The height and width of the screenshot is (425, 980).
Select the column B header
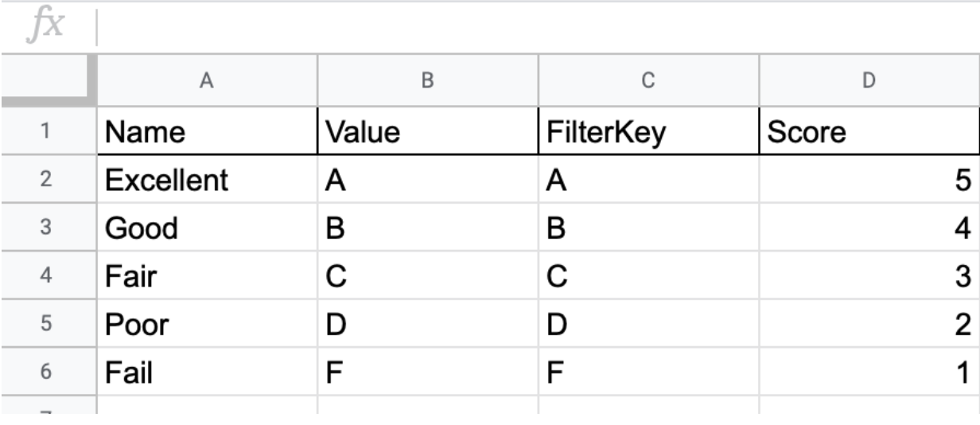click(427, 80)
